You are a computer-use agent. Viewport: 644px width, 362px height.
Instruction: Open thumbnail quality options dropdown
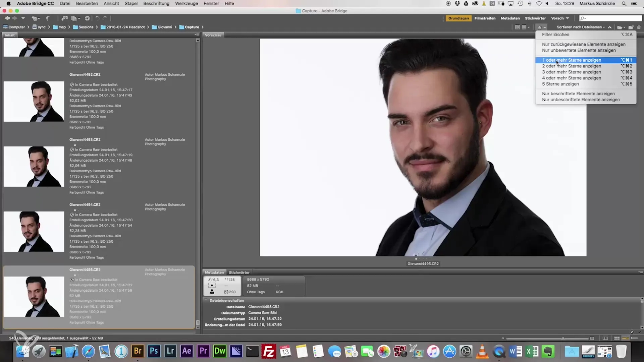[x=526, y=27]
